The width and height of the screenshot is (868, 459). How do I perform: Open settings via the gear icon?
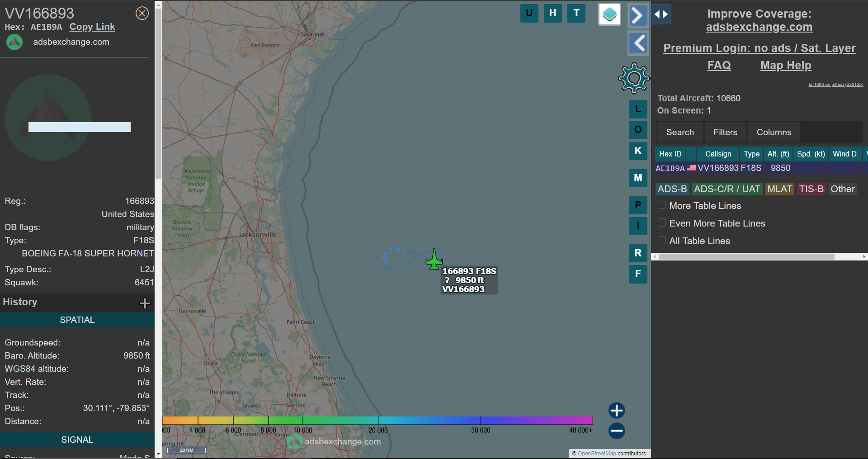click(x=634, y=78)
